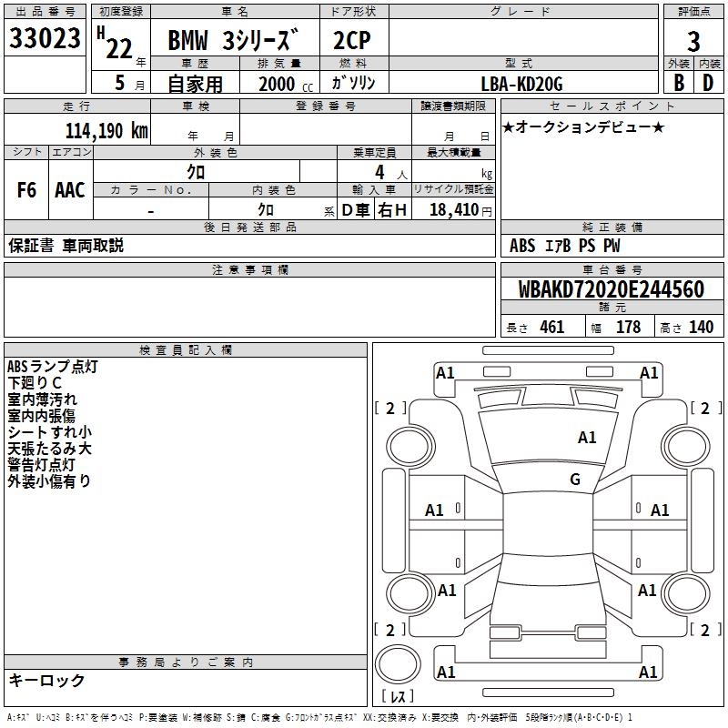Click the width value 178
The width and height of the screenshot is (728, 728).
628,327
